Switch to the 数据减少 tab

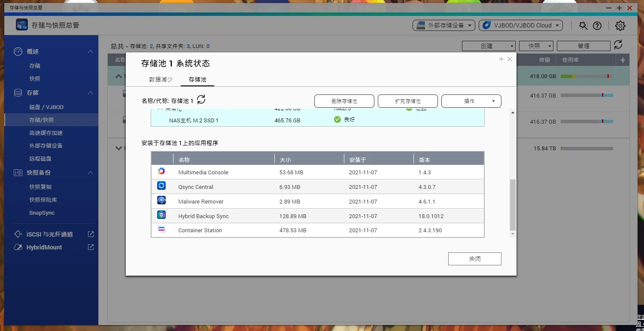161,79
